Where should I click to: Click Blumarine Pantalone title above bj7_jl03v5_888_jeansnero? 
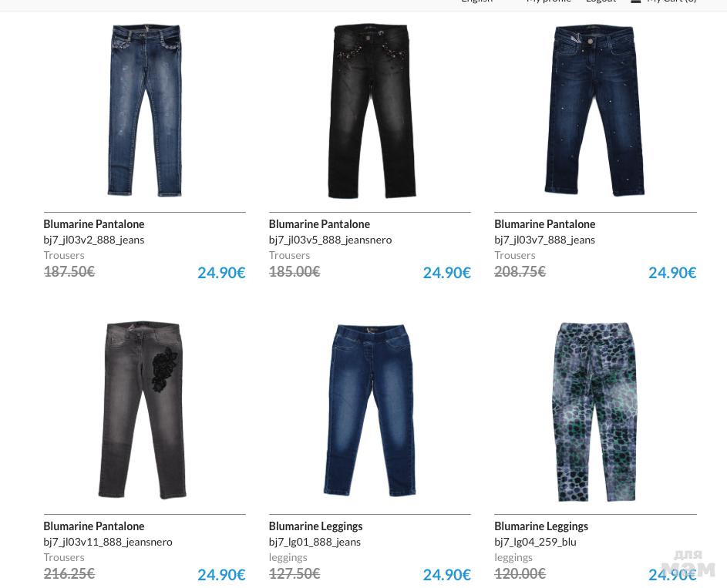319,224
